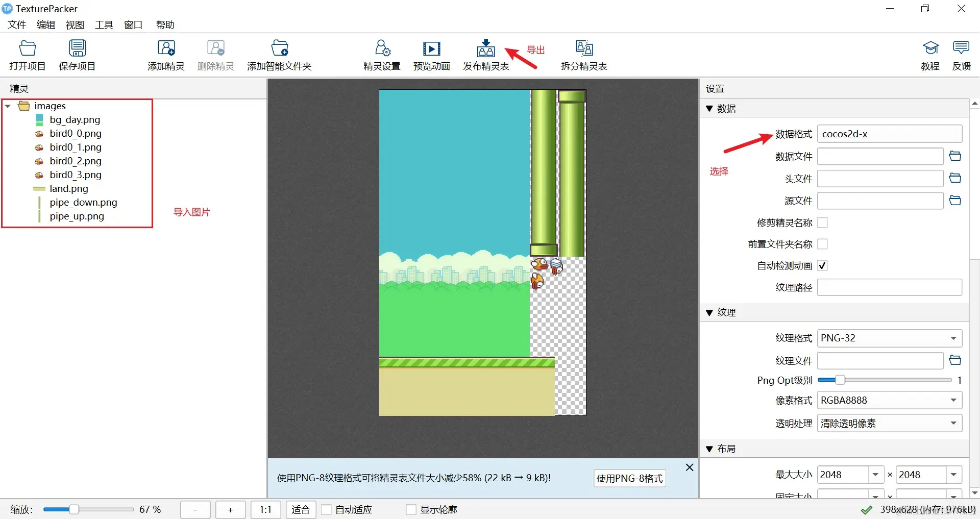Click the cocos2d-x 数据格式 button
The height and width of the screenshot is (519, 980).
(x=890, y=134)
